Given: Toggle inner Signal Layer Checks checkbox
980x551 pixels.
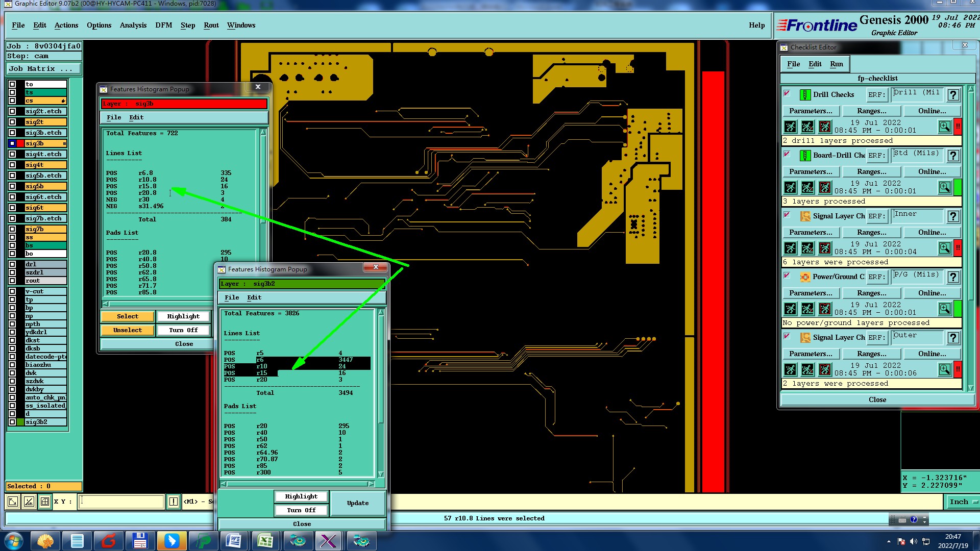Looking at the screenshot, I should point(787,215).
